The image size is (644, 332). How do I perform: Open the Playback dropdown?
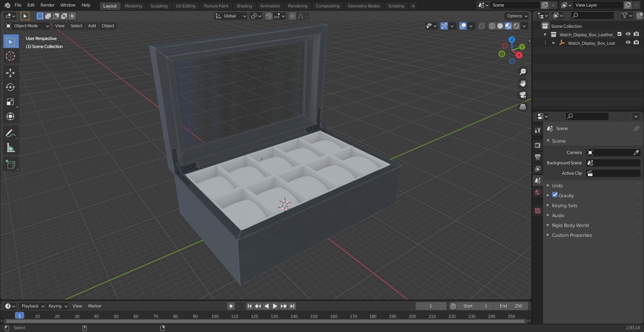[x=32, y=306]
